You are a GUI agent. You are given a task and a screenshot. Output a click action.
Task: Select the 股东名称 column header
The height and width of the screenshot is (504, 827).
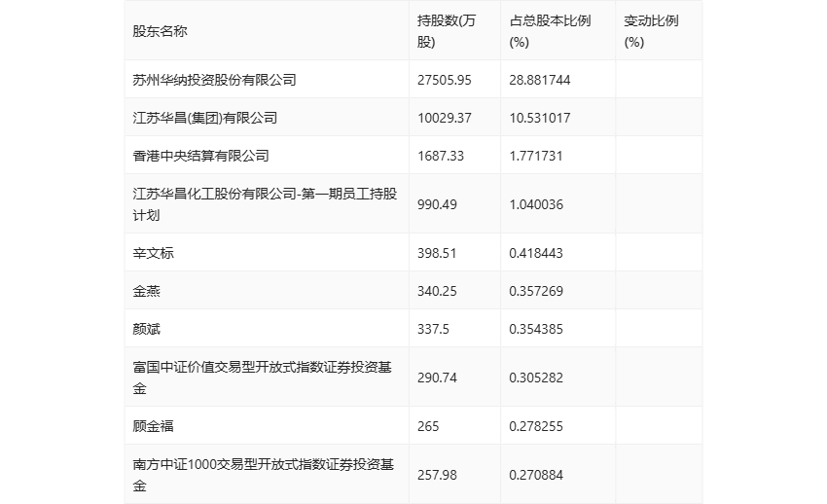[160, 31]
